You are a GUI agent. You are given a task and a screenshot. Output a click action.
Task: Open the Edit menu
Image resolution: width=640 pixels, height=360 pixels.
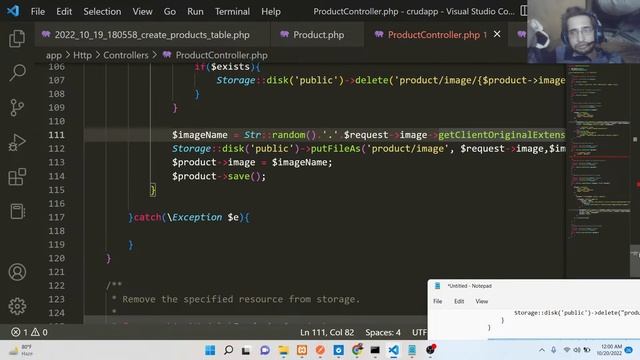tap(64, 11)
